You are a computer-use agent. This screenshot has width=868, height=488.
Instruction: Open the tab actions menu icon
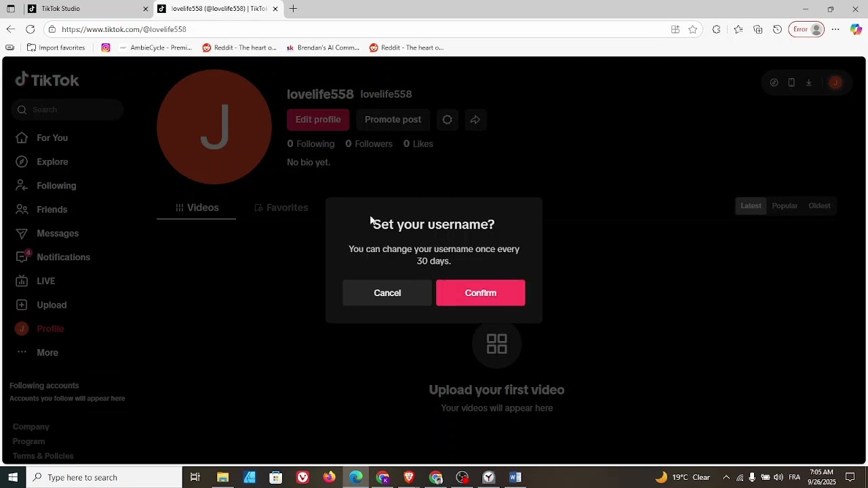pyautogui.click(x=11, y=9)
